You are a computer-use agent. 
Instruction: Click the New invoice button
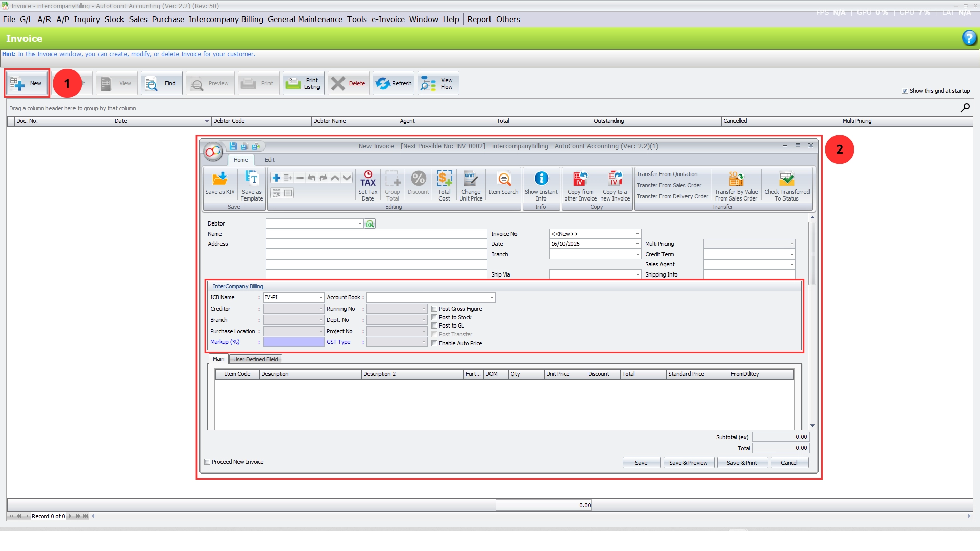(28, 83)
